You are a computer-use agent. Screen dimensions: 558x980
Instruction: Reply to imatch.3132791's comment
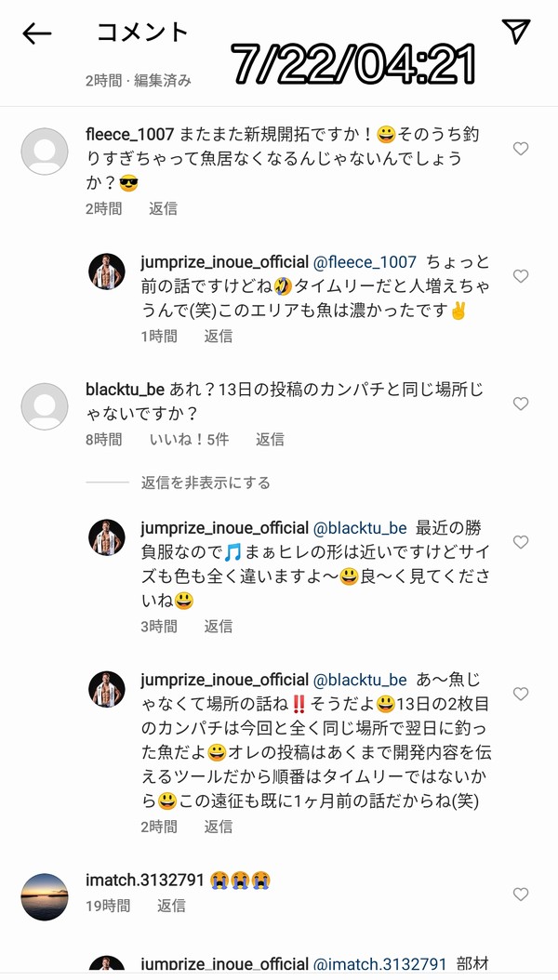coord(171,905)
